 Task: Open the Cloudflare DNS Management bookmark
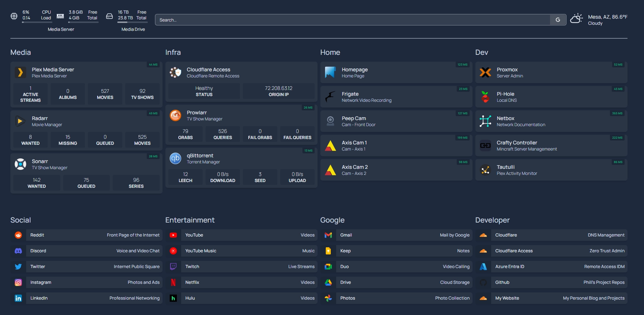pyautogui.click(x=559, y=235)
